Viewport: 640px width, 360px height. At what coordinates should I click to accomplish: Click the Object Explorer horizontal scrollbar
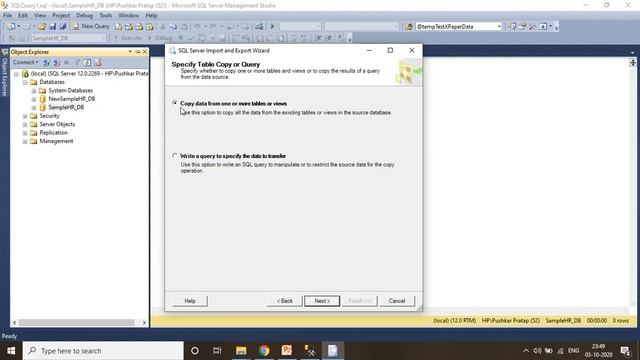tap(76, 322)
